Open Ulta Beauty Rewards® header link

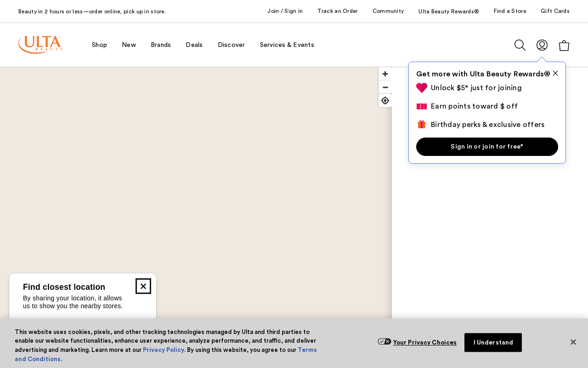pos(449,11)
